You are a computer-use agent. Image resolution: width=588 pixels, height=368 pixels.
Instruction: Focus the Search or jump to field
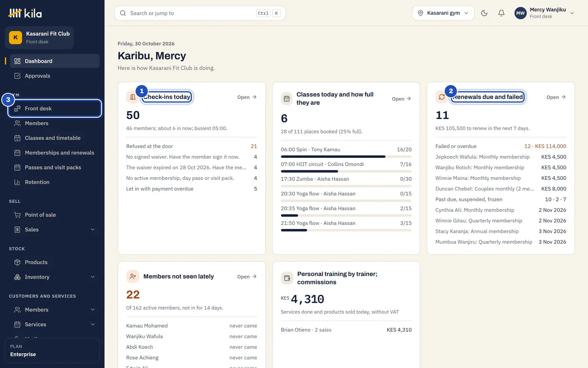[200, 13]
